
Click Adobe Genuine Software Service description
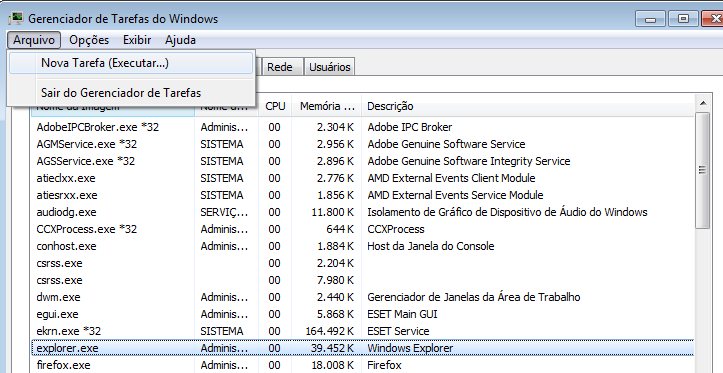446,144
